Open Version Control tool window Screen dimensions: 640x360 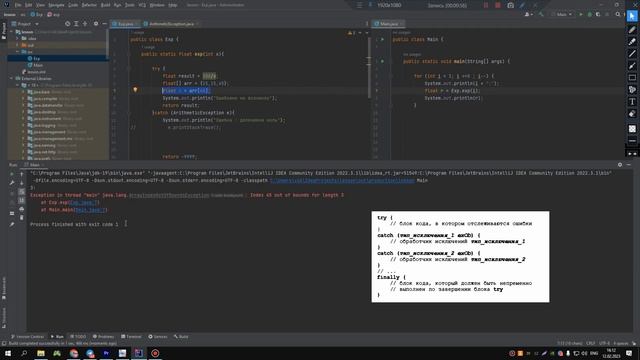pyautogui.click(x=27, y=336)
